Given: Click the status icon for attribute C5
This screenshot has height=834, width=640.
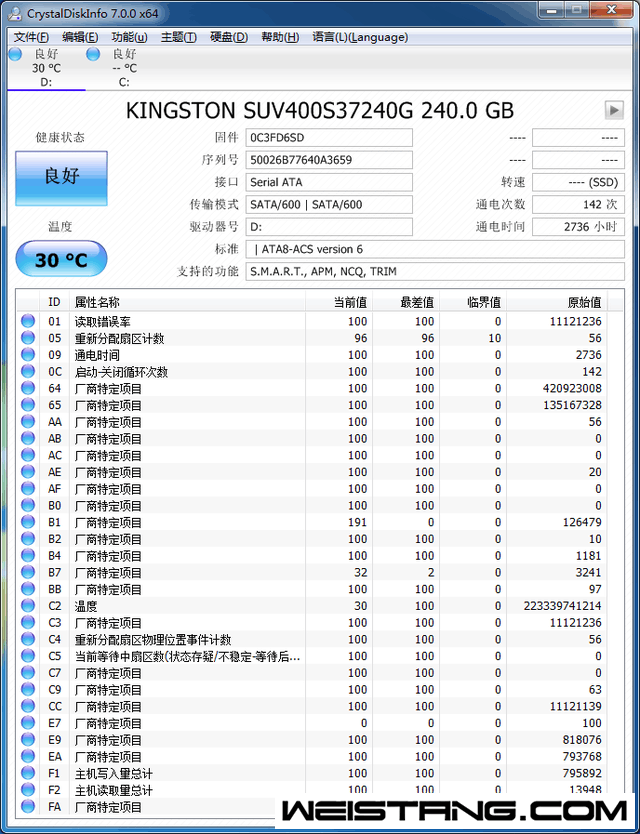Looking at the screenshot, I should point(28,656).
